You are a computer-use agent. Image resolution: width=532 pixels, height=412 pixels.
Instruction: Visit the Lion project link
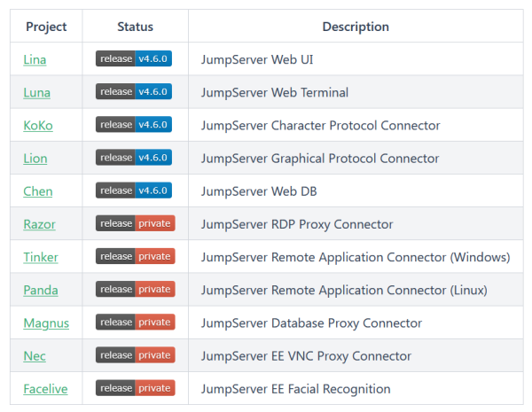point(35,159)
